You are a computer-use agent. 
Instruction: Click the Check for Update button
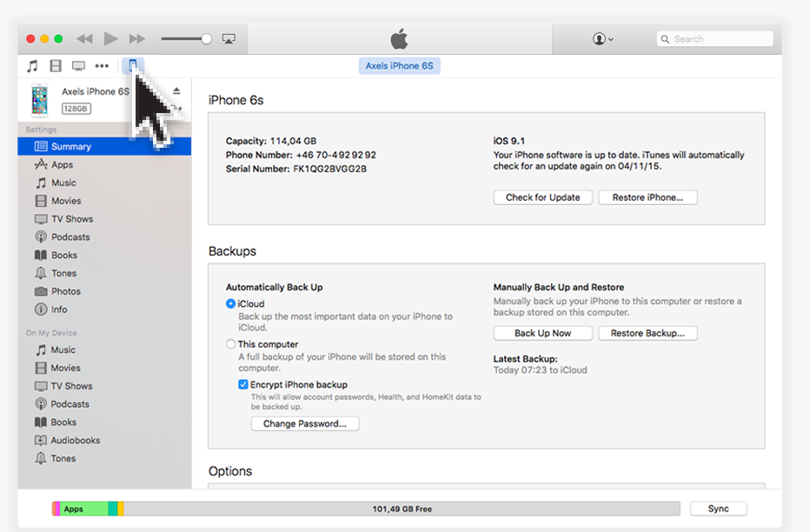tap(542, 197)
